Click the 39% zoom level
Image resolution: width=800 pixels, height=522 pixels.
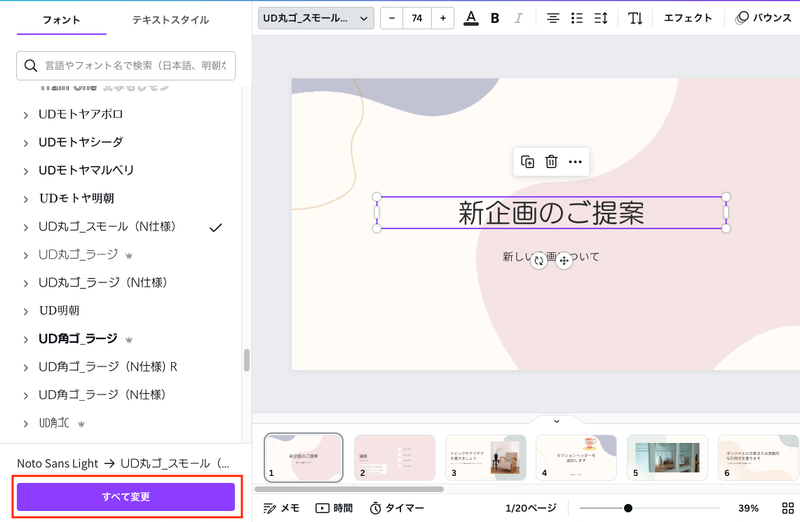click(748, 508)
